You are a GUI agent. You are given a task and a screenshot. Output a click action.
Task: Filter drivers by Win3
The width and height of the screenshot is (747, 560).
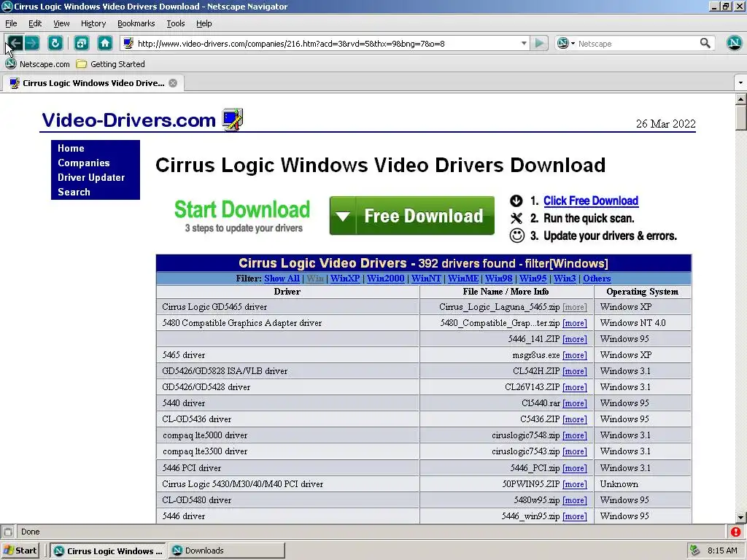point(565,278)
